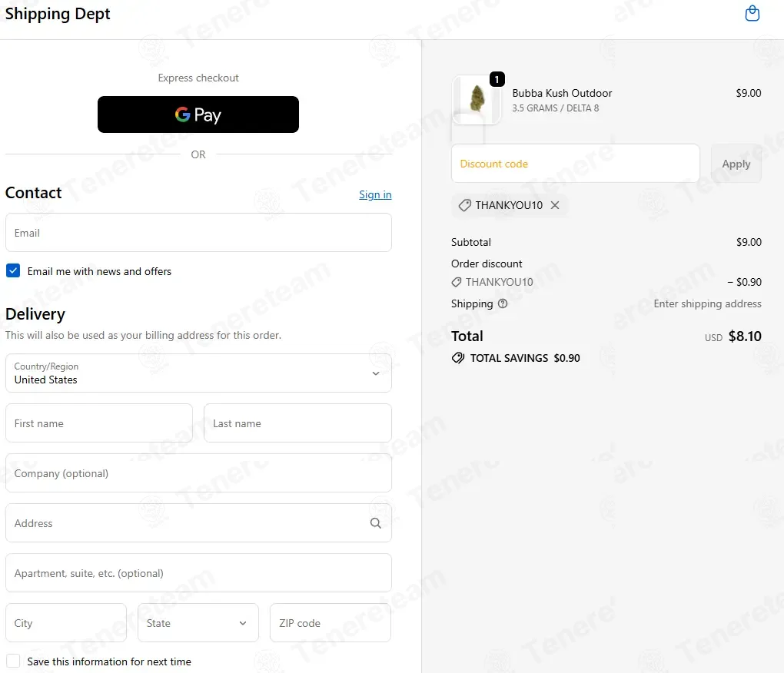The image size is (784, 673).
Task: Click the total savings tag icon
Action: [x=458, y=358]
